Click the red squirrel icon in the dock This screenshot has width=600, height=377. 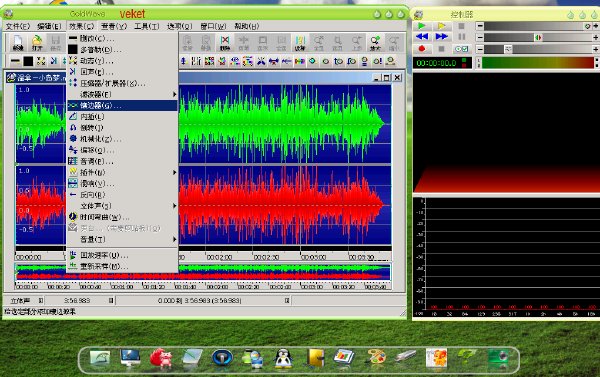tap(161, 358)
